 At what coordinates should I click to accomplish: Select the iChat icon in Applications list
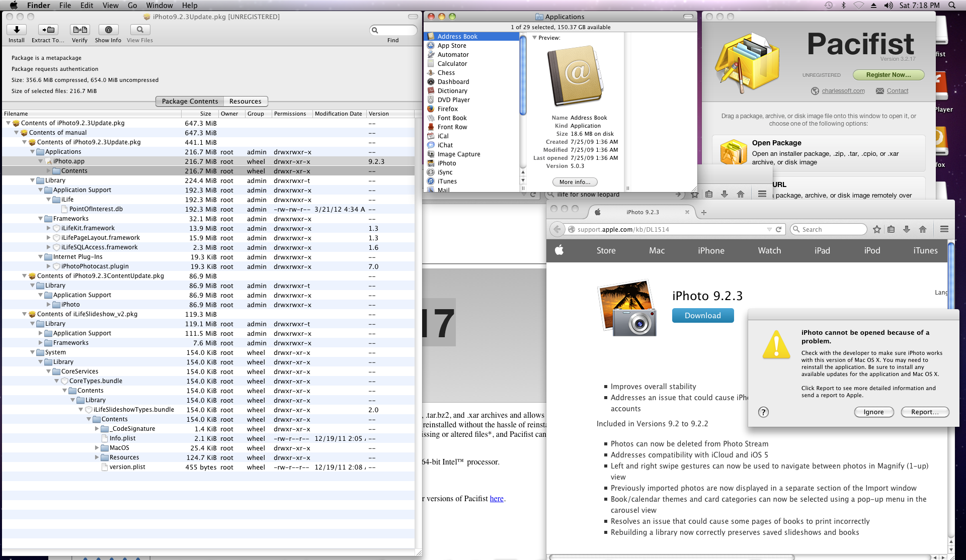click(431, 145)
